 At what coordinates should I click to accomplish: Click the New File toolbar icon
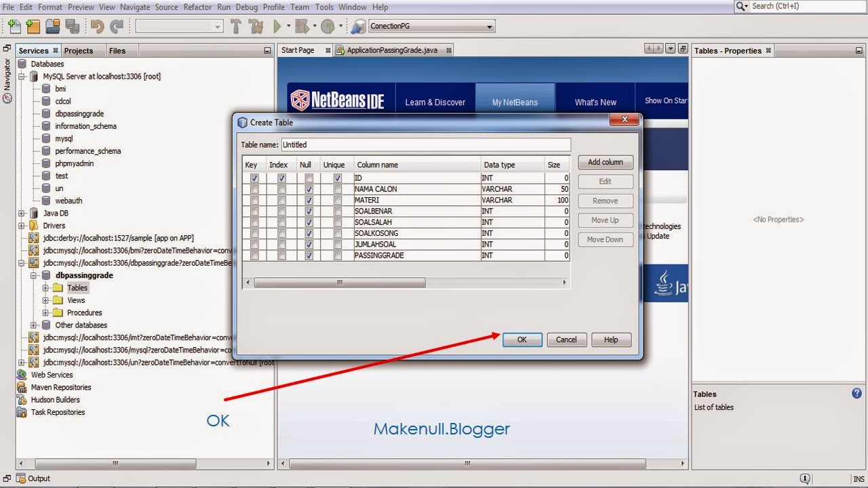pyautogui.click(x=14, y=26)
